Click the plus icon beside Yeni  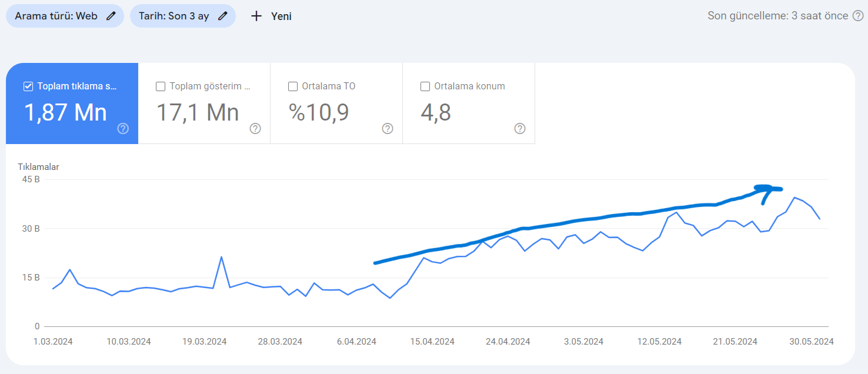tap(256, 16)
